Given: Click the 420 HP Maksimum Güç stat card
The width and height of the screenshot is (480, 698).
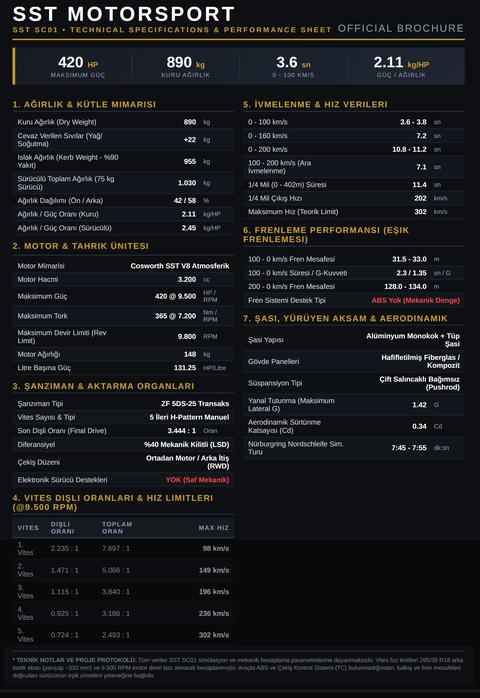Looking at the screenshot, I should tap(78, 66).
